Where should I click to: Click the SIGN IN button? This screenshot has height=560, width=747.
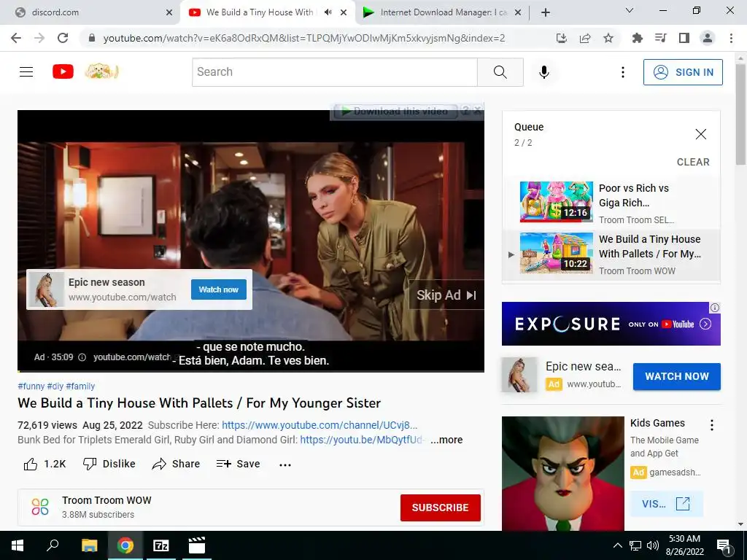pyautogui.click(x=683, y=72)
